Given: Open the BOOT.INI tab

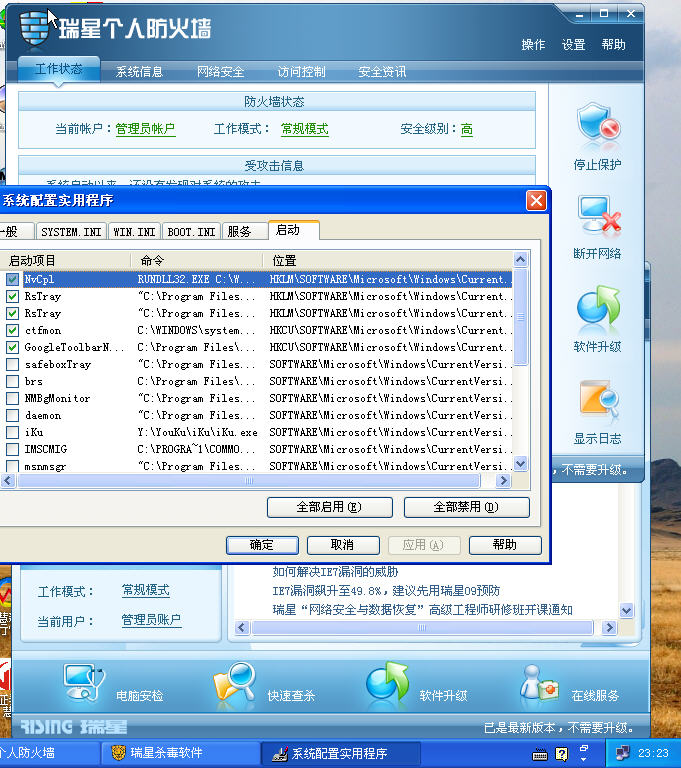Looking at the screenshot, I should click(x=191, y=231).
